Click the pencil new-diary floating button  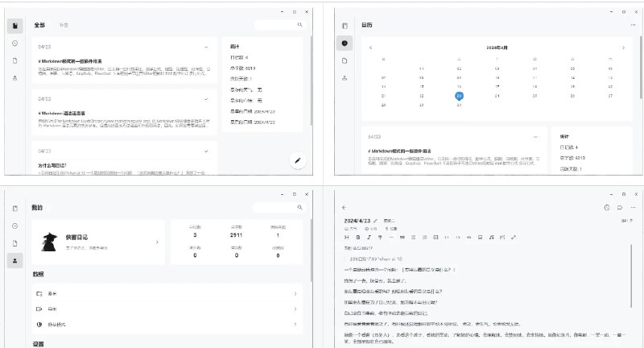tap(299, 161)
